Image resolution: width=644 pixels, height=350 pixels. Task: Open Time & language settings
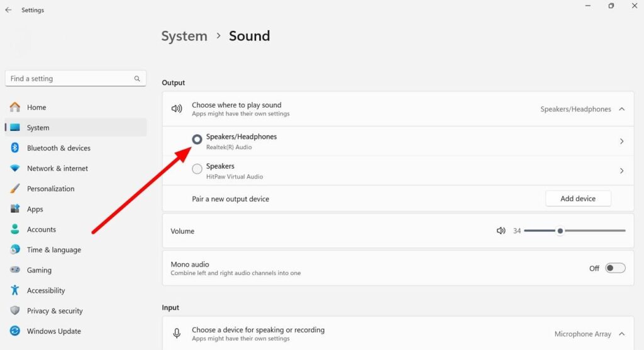75,250
